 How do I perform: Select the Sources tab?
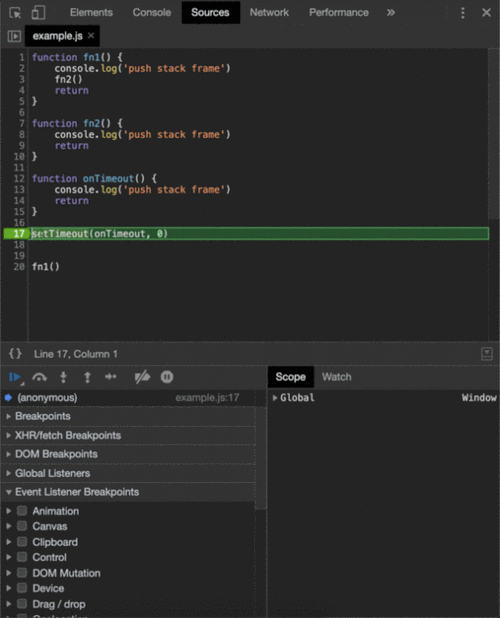pos(210,13)
